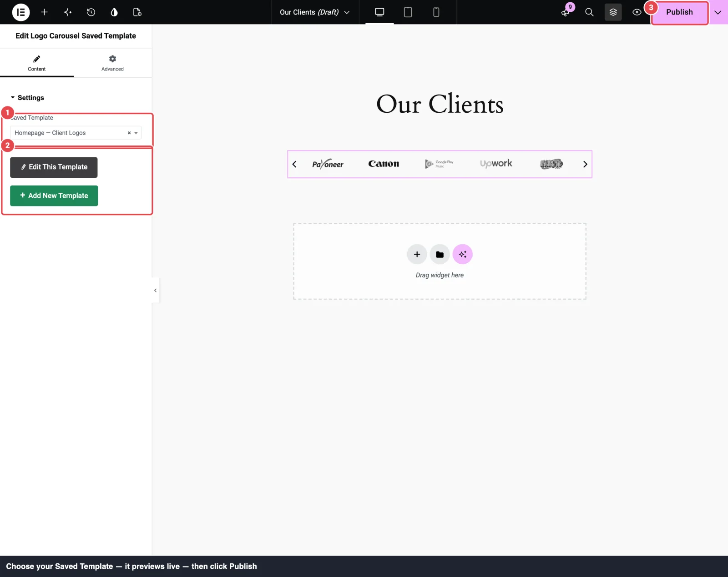The width and height of the screenshot is (728, 577).
Task: Add new container with plus button
Action: coord(417,254)
